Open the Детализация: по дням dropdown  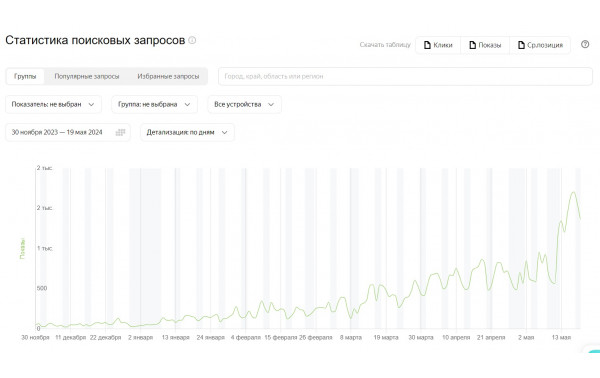pyautogui.click(x=187, y=132)
